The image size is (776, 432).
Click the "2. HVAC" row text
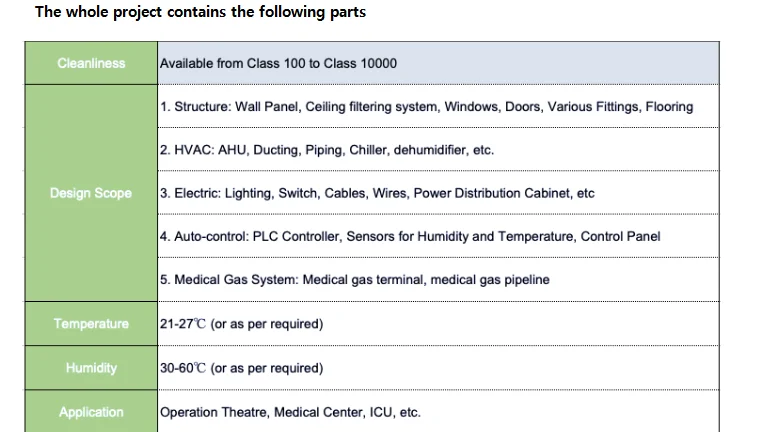326,150
